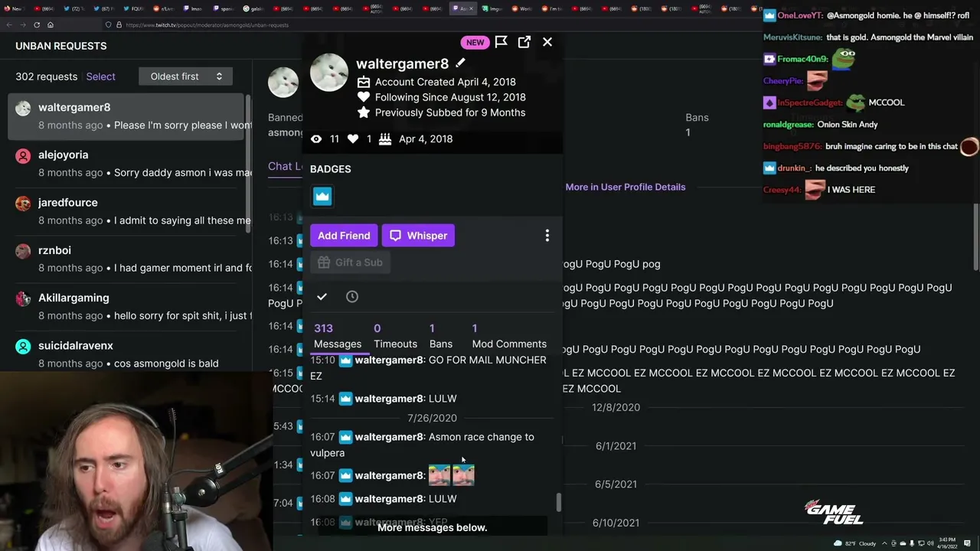This screenshot has height=551, width=980.
Task: Click the checkmark unban icon on user card
Action: (322, 297)
